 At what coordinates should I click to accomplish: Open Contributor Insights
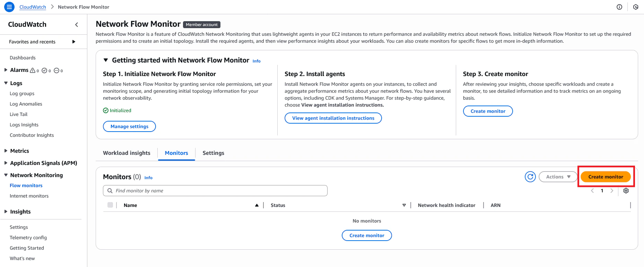pyautogui.click(x=32, y=135)
